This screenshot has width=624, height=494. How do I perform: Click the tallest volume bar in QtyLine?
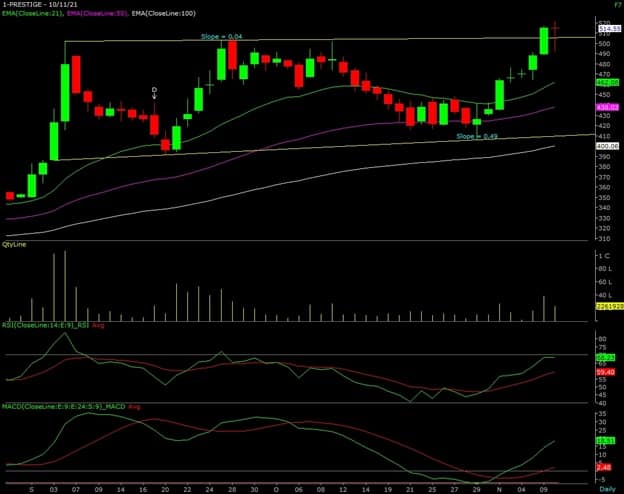point(65,286)
